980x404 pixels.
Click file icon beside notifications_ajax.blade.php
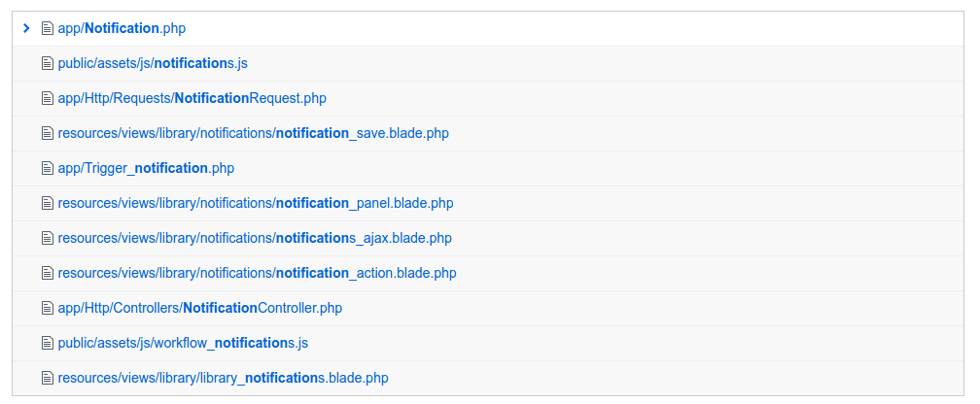click(47, 239)
